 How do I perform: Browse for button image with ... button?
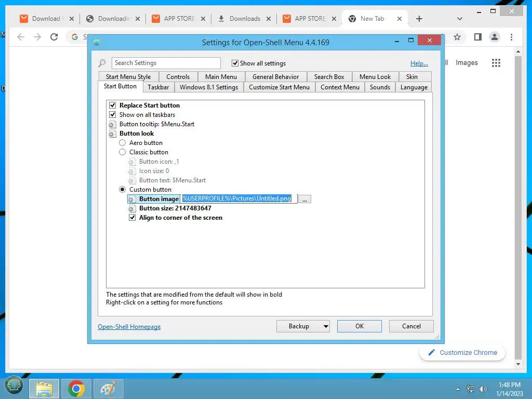[x=304, y=199]
